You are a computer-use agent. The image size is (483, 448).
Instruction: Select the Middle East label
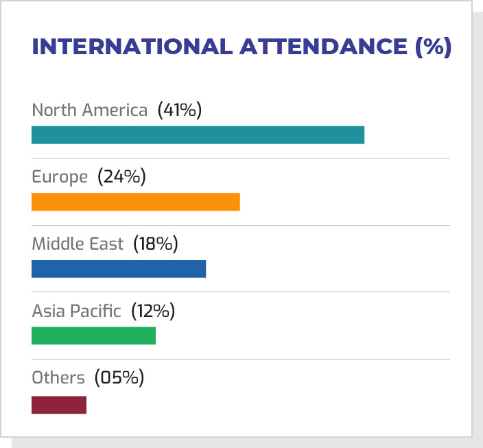(78, 244)
